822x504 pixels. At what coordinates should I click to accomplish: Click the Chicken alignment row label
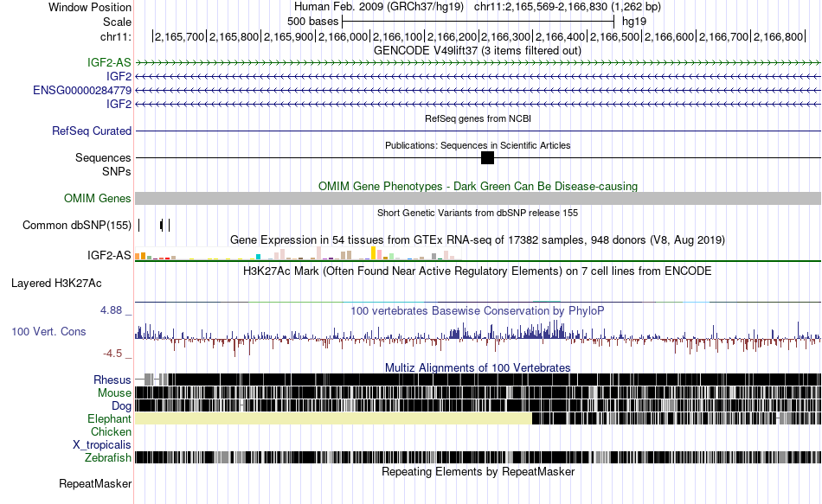click(111, 431)
